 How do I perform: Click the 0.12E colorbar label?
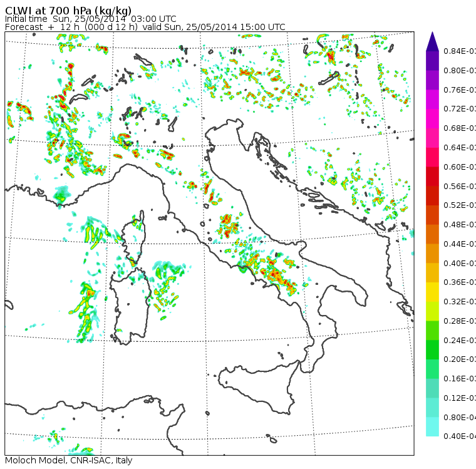tap(460, 398)
